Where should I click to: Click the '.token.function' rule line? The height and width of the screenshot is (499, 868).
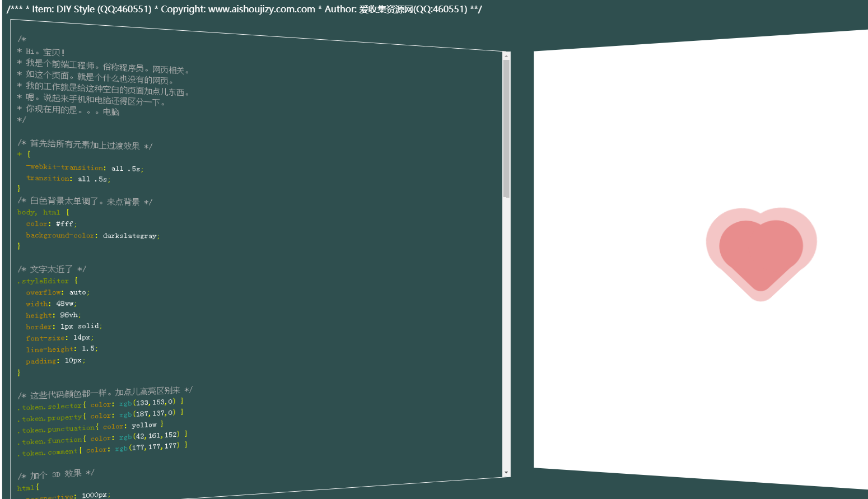102,437
